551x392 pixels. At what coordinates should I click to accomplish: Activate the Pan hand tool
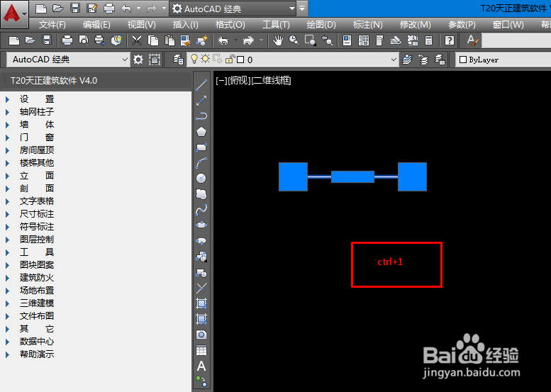click(278, 40)
